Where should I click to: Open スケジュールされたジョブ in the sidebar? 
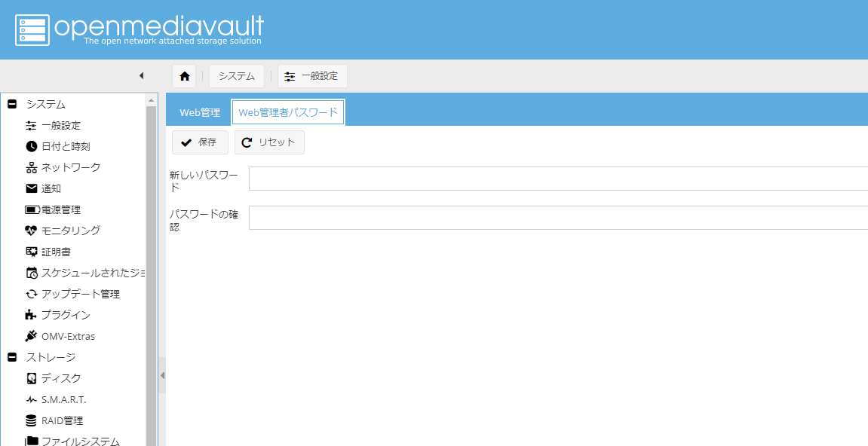tap(85, 273)
